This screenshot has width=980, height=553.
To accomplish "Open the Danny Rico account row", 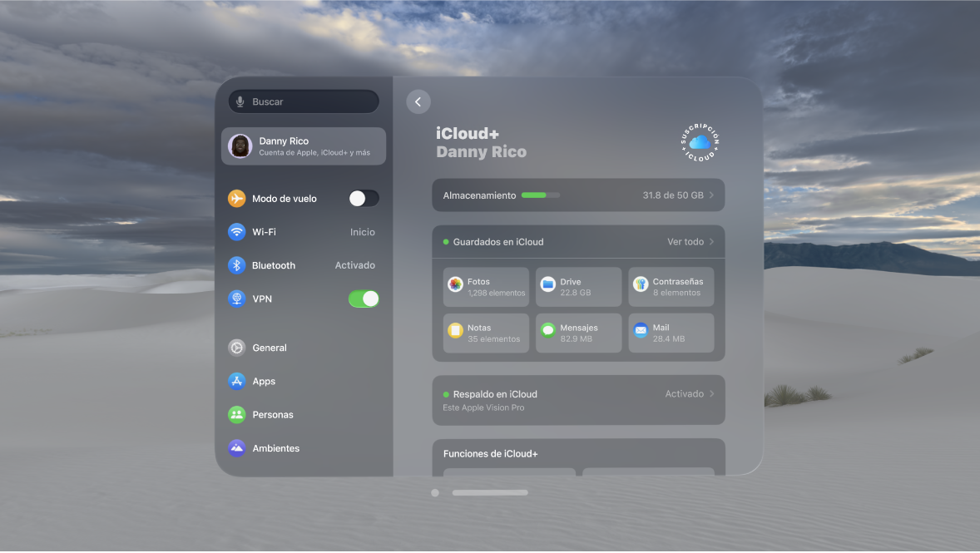I will click(x=303, y=146).
